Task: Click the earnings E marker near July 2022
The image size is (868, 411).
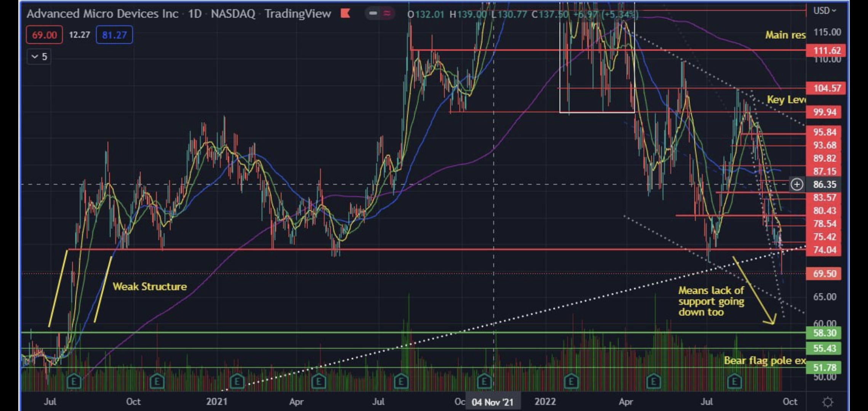Action: point(734,381)
